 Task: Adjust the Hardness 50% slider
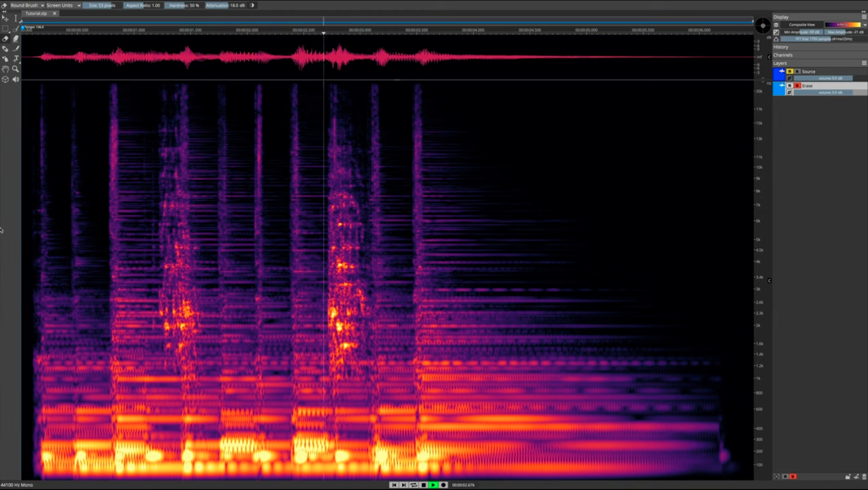coord(184,5)
